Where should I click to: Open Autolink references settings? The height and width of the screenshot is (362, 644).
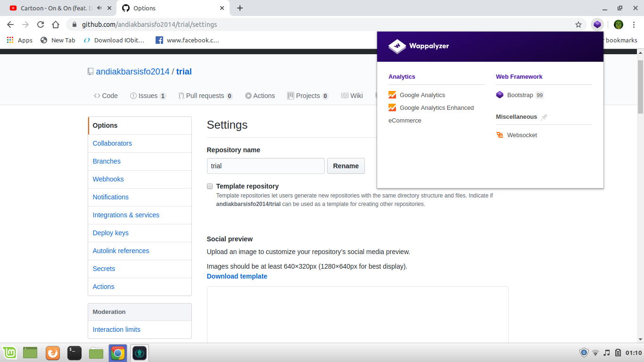pyautogui.click(x=140, y=251)
